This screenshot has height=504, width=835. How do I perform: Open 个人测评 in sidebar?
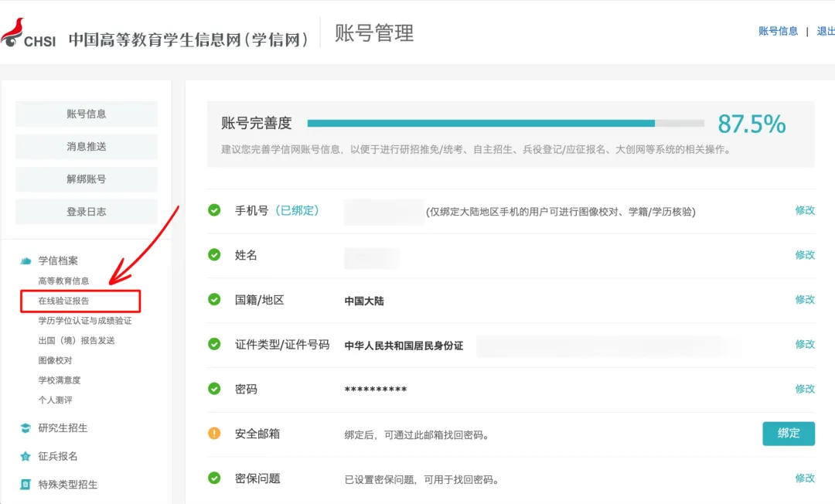[x=55, y=400]
